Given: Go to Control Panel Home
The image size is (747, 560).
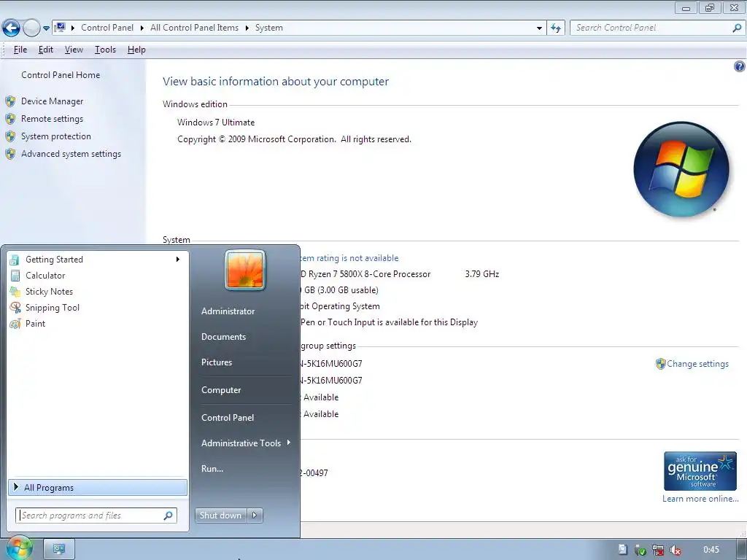Looking at the screenshot, I should click(x=61, y=75).
